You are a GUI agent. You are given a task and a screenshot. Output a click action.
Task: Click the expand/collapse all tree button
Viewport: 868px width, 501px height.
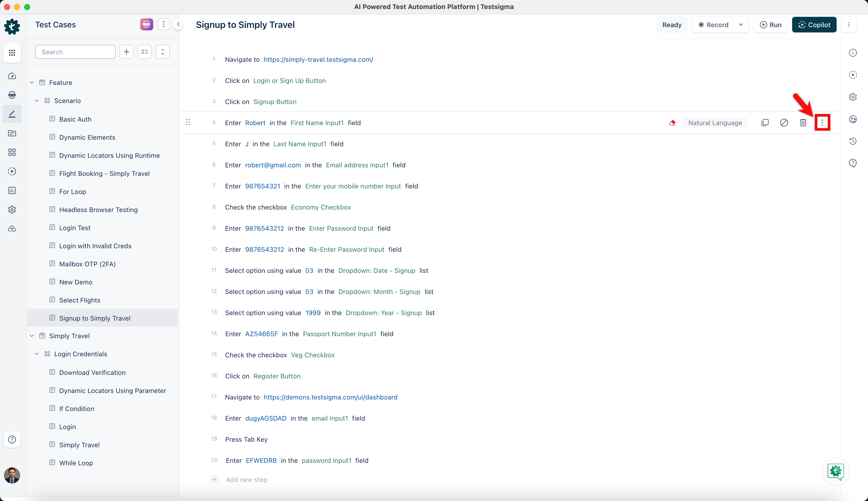coord(163,52)
